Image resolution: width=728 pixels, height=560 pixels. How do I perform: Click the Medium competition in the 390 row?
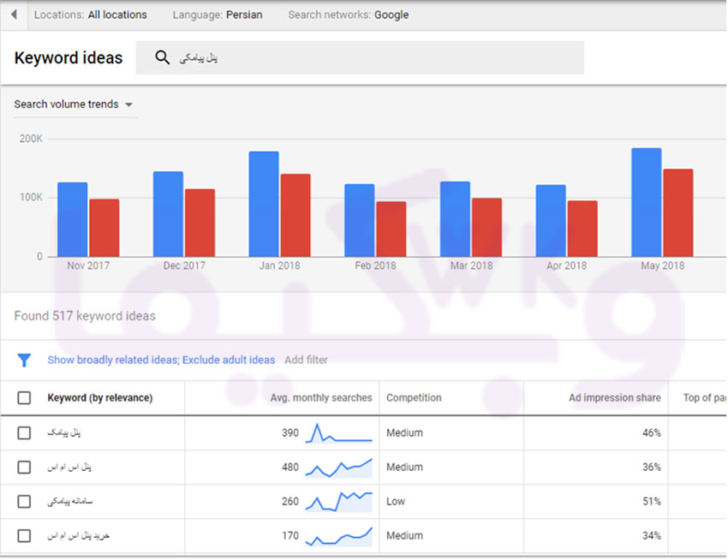(404, 432)
